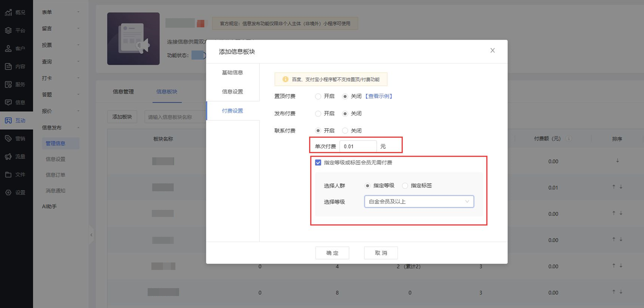This screenshot has height=308, width=644.
Task: Uncheck 指定等级或标签会员无需付费 checkbox
Action: 318,163
